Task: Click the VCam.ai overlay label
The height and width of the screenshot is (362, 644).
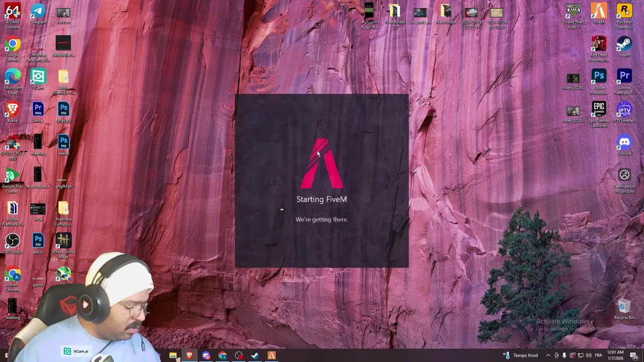Action: pos(77,351)
